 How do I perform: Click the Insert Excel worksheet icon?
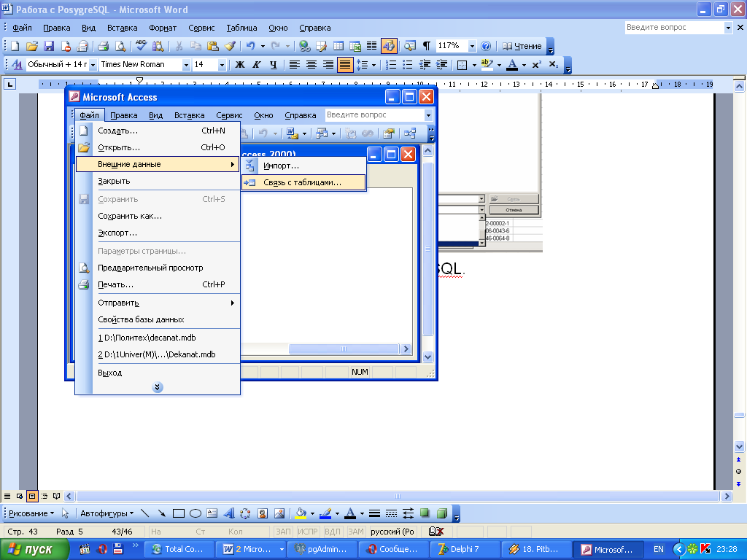pyautogui.click(x=355, y=46)
